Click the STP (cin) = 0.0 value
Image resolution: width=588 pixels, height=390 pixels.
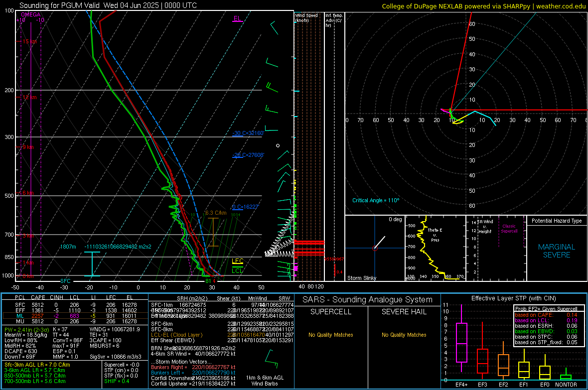121,371
